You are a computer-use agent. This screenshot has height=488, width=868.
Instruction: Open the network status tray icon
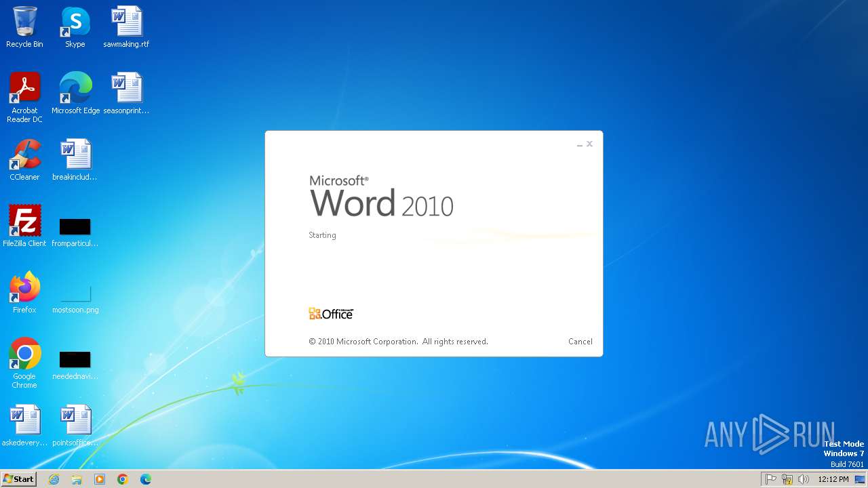(787, 479)
